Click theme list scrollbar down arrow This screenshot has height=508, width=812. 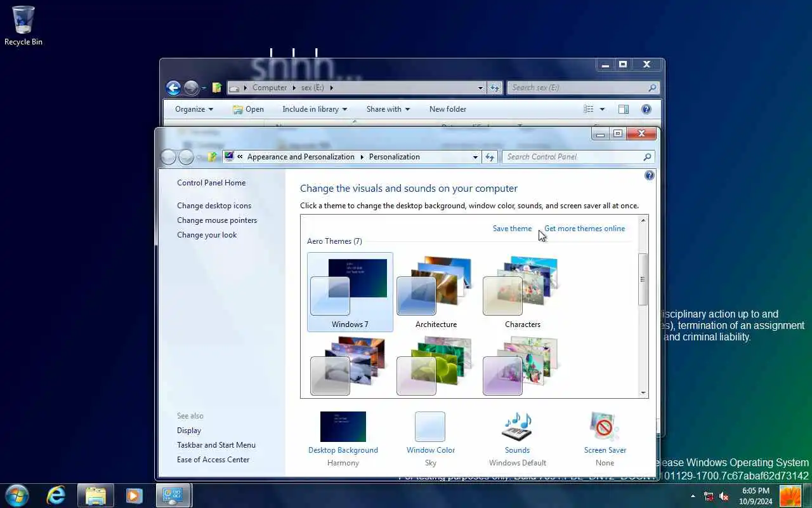[643, 392]
